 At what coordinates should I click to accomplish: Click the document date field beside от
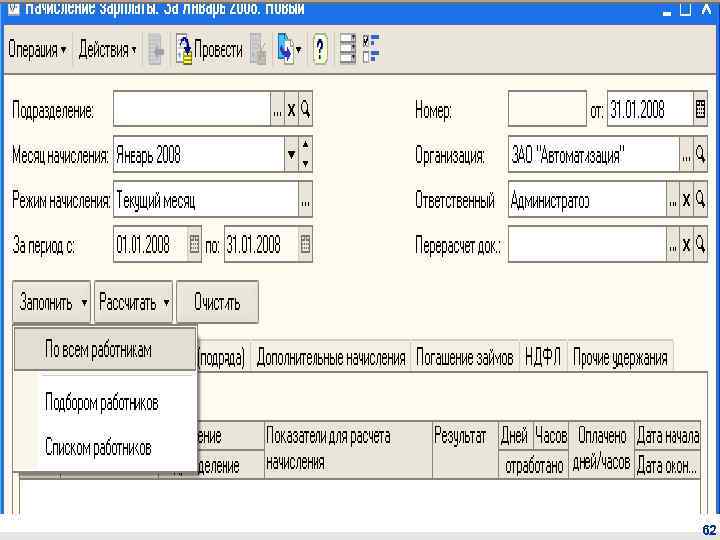650,109
